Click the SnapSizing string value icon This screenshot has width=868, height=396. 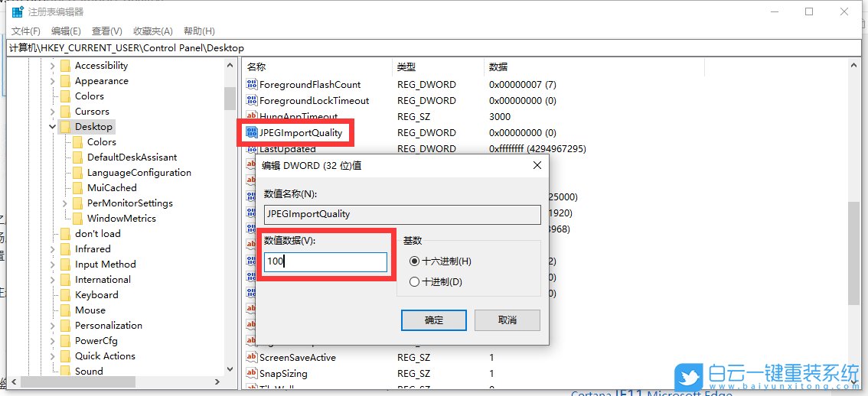252,373
